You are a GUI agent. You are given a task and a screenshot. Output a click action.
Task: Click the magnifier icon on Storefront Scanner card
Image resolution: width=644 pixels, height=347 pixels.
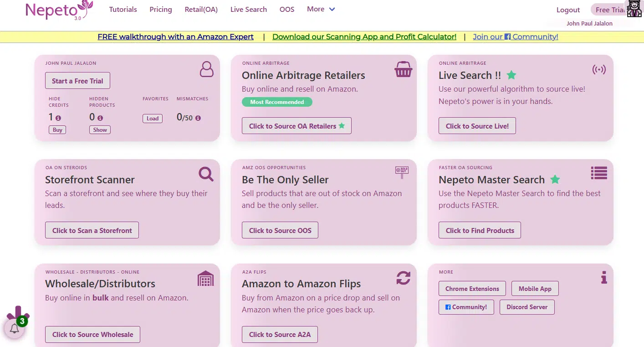point(206,174)
